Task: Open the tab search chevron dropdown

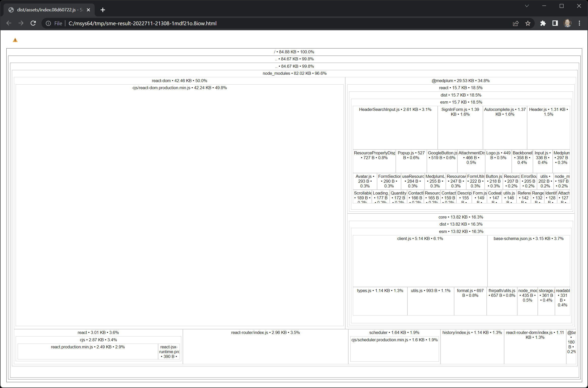Action: [x=527, y=6]
